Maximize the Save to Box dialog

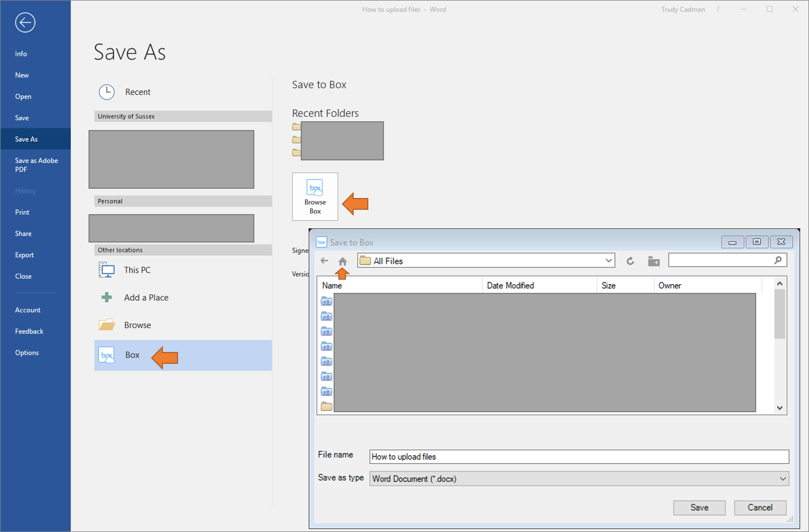(x=757, y=242)
